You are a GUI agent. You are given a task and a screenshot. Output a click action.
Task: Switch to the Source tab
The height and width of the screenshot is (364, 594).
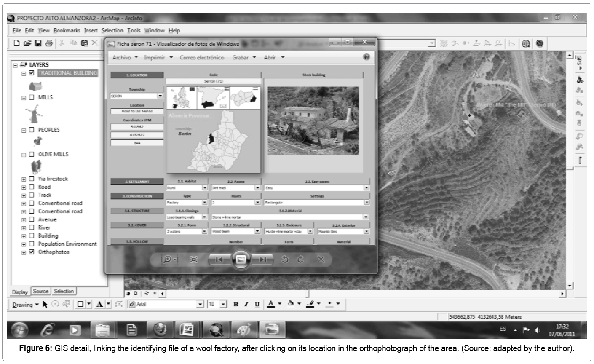point(40,291)
